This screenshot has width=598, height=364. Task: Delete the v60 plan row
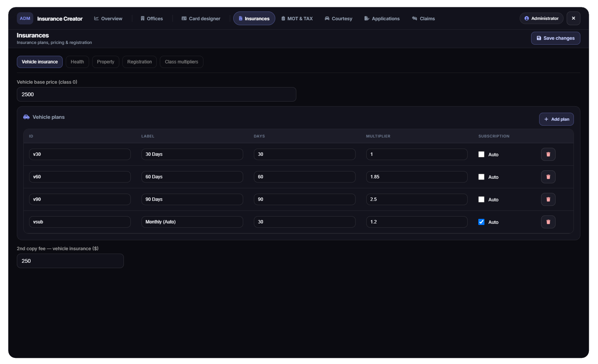[x=548, y=177]
